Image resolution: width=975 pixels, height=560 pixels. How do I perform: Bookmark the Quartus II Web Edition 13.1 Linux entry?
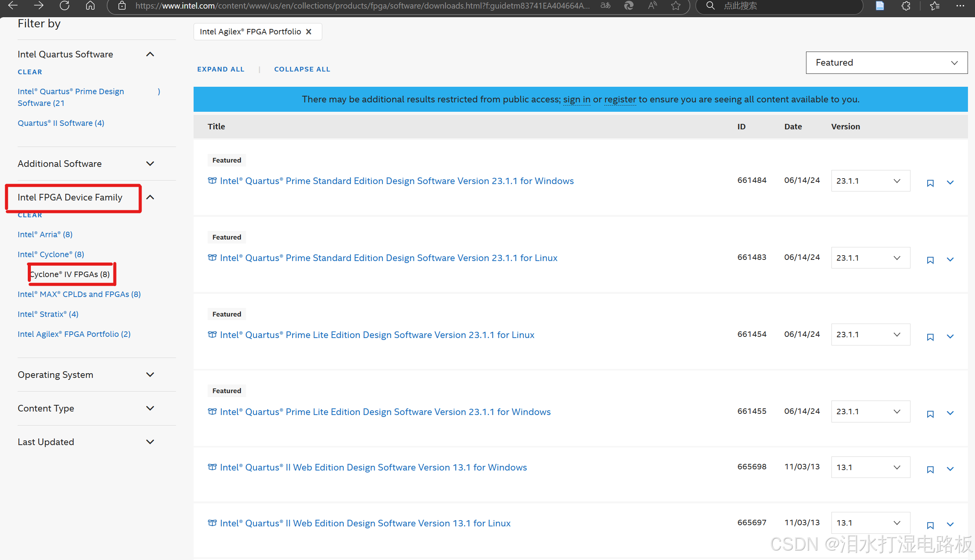pos(930,525)
